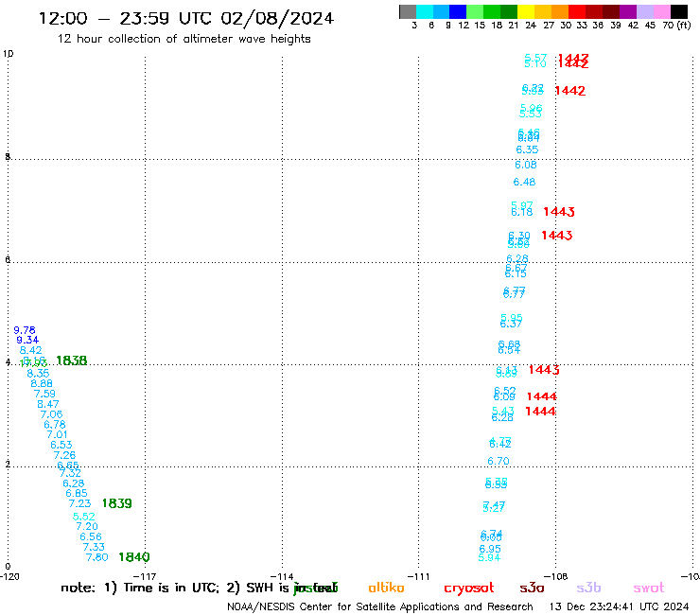The height and width of the screenshot is (615, 700).
Task: Select the wave height reading 8.47
Action: click(x=48, y=404)
